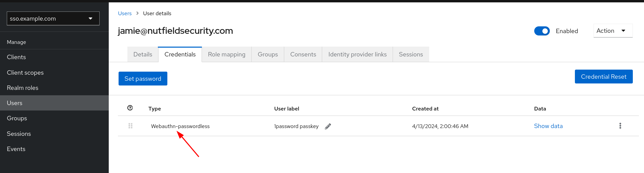644x173 pixels.
Task: Open Events in the sidebar menu
Action: 16,149
